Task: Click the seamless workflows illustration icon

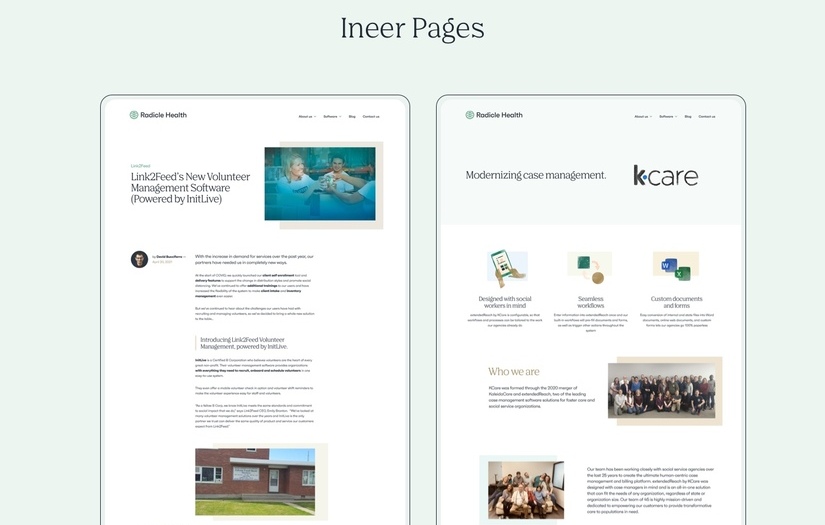Action: coord(590,268)
